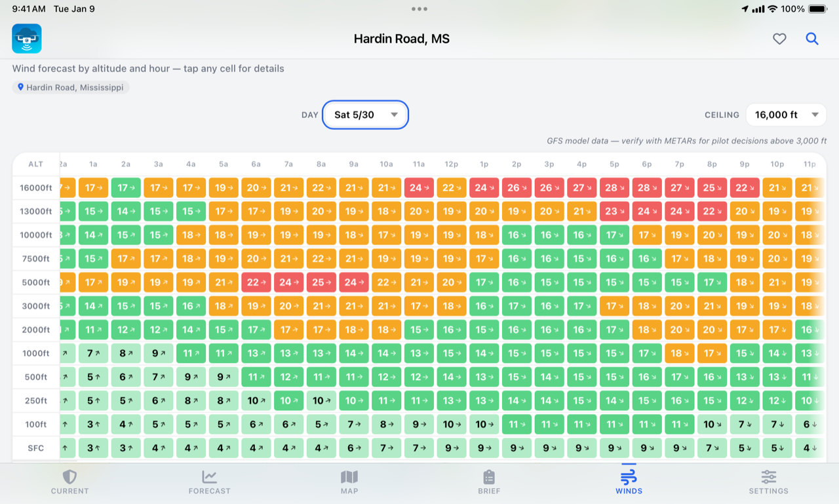This screenshot has width=839, height=504.
Task: Tap the 17 cell at 2000ft 6a
Action: click(256, 330)
